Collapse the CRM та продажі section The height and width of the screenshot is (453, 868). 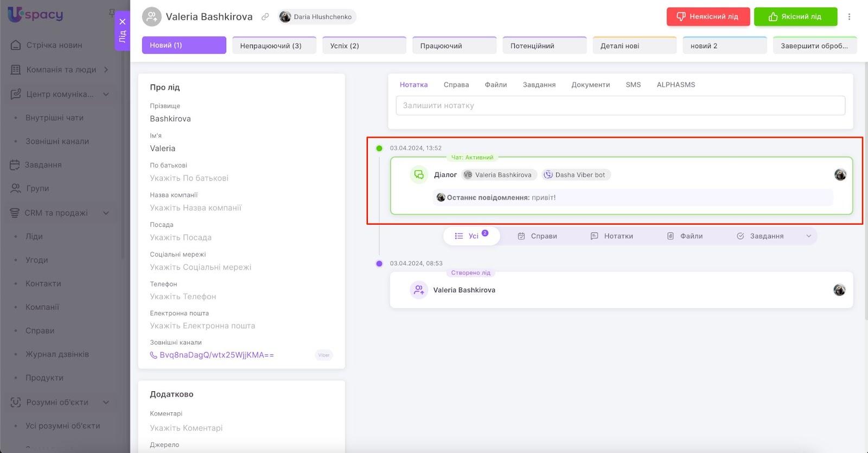point(106,213)
